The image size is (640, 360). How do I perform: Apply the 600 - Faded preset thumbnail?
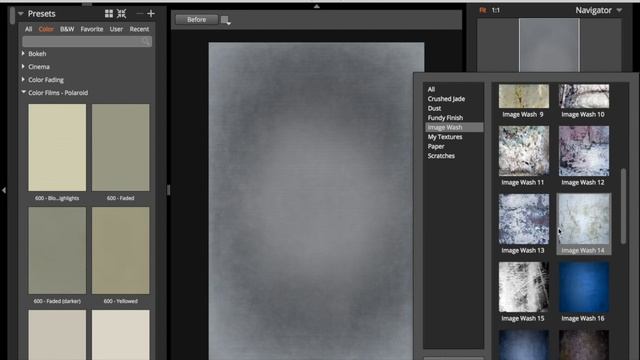(x=120, y=147)
